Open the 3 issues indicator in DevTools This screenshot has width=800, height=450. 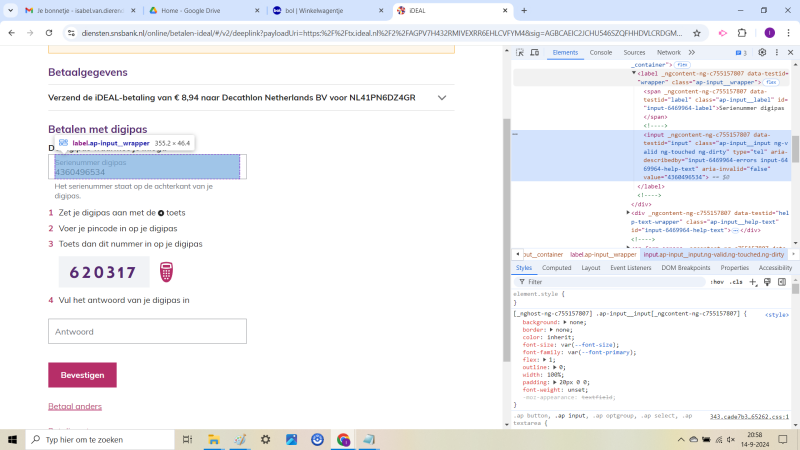(x=741, y=53)
